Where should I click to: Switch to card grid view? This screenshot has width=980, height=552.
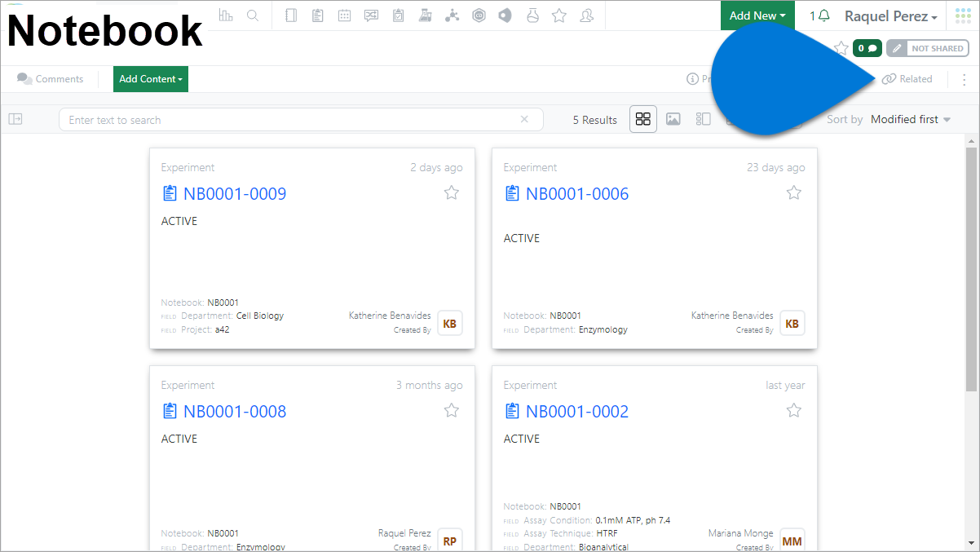tap(643, 119)
